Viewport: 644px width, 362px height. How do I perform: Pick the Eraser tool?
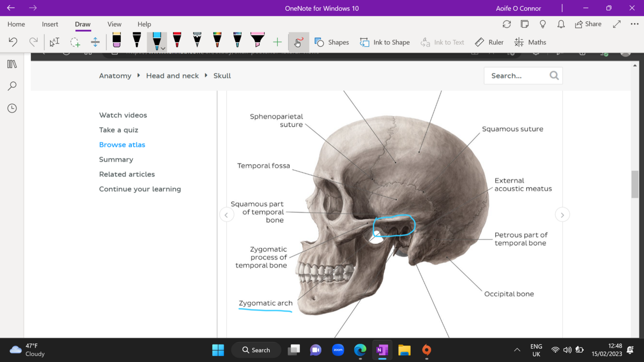click(x=116, y=41)
